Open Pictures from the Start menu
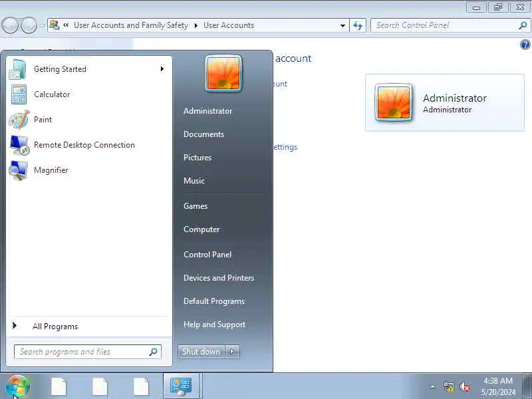 pos(198,158)
